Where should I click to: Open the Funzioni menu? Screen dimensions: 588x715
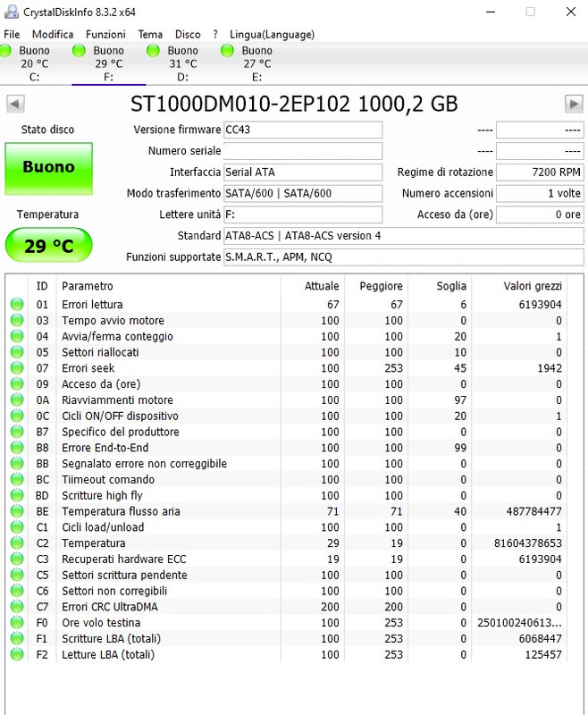pos(105,34)
